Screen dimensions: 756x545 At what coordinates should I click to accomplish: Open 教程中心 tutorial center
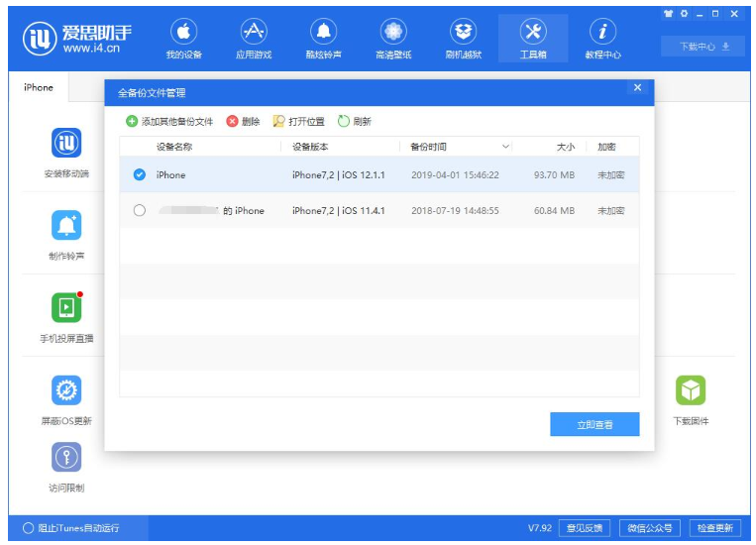tap(602, 39)
